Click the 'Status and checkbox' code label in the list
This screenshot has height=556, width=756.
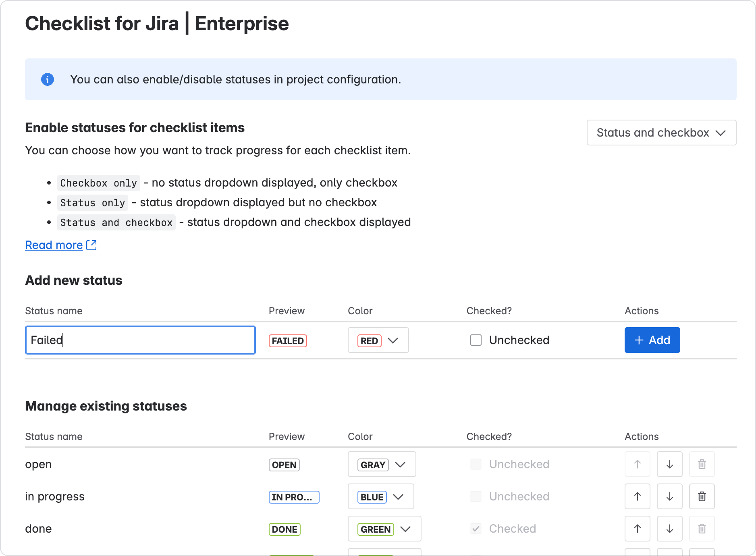[x=116, y=222]
